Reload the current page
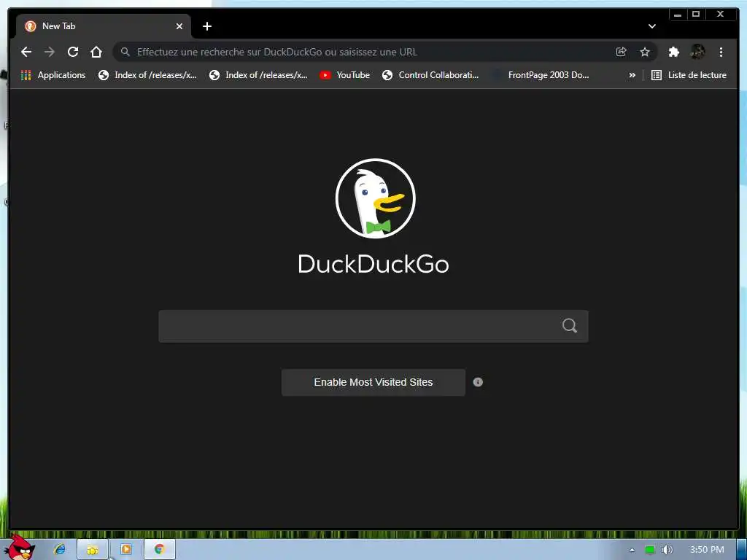The image size is (747, 560). (x=73, y=52)
